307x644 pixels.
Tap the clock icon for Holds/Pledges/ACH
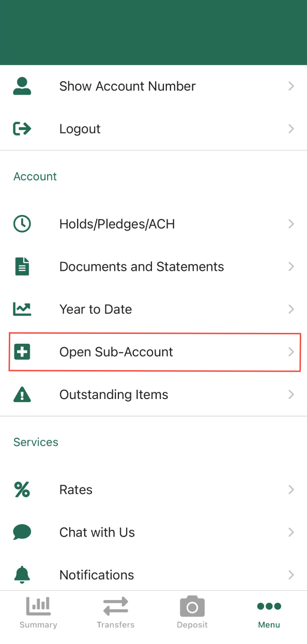click(x=22, y=224)
